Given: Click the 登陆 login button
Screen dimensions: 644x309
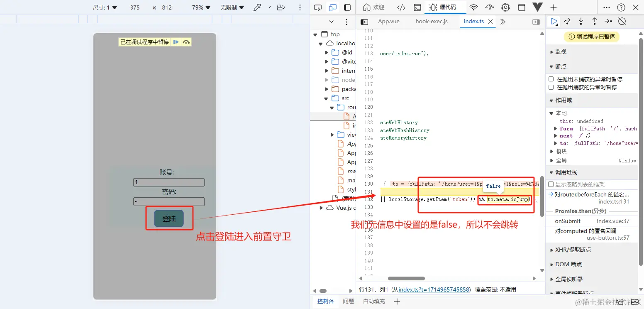Looking at the screenshot, I should tap(169, 218).
